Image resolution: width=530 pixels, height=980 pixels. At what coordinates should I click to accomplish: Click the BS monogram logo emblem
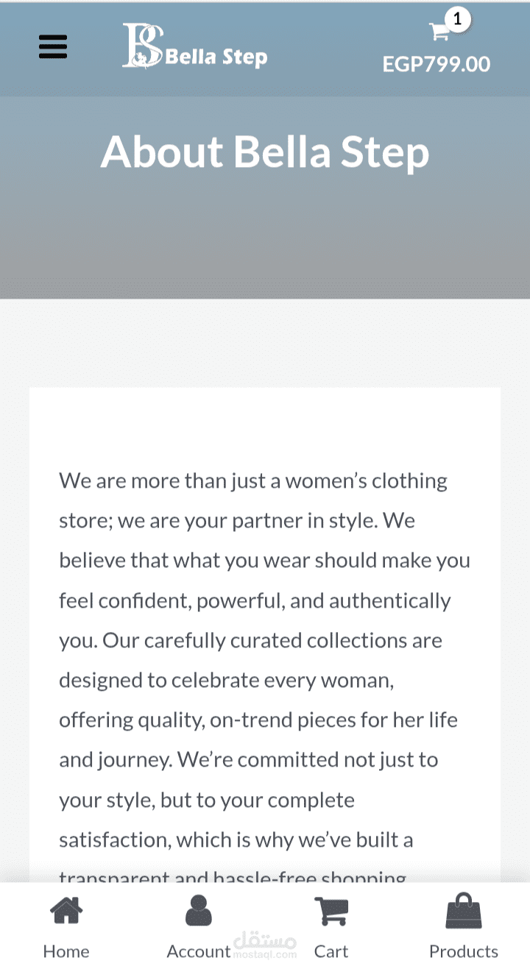[x=142, y=46]
